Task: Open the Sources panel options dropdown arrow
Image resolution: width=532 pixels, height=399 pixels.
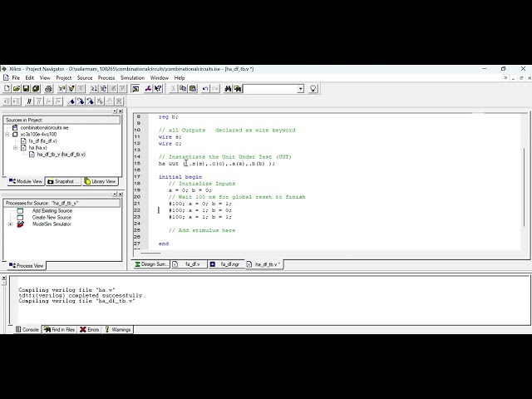Action: click(115, 111)
